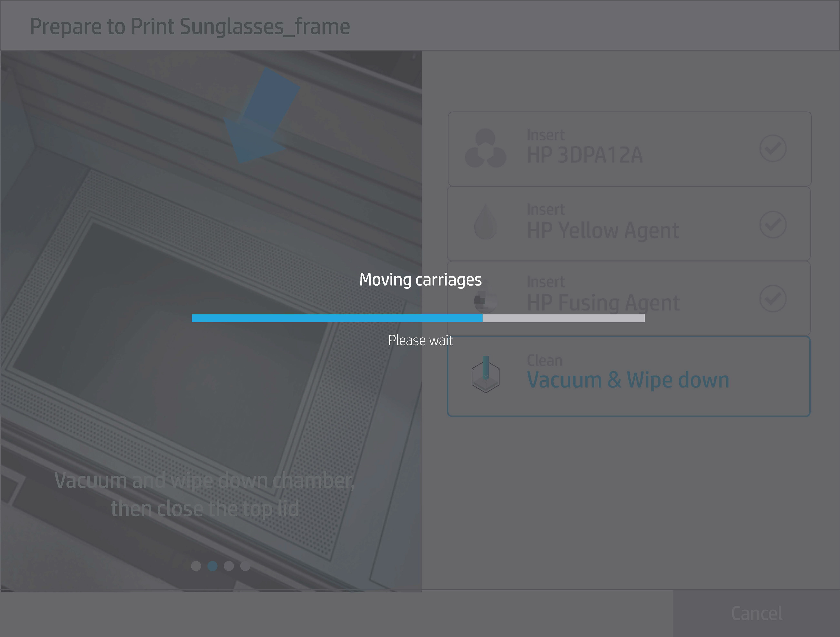The height and width of the screenshot is (637, 840).
Task: Select the fourth carousel page dot
Action: [x=245, y=566]
